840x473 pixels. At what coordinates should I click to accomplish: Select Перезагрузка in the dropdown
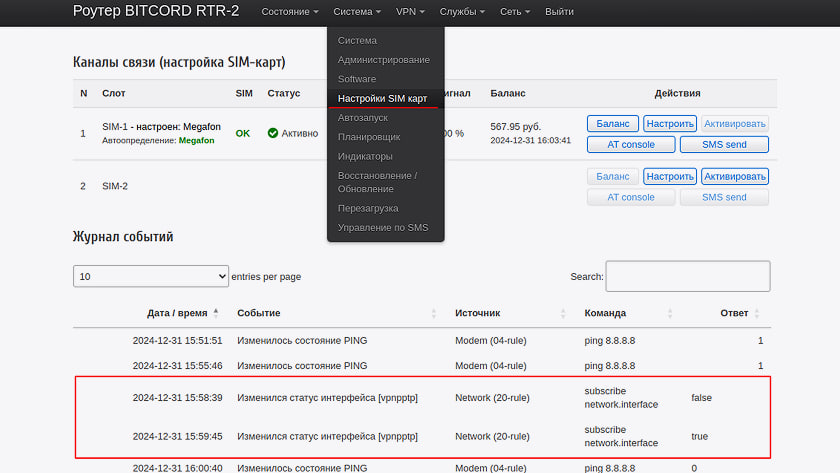point(368,208)
